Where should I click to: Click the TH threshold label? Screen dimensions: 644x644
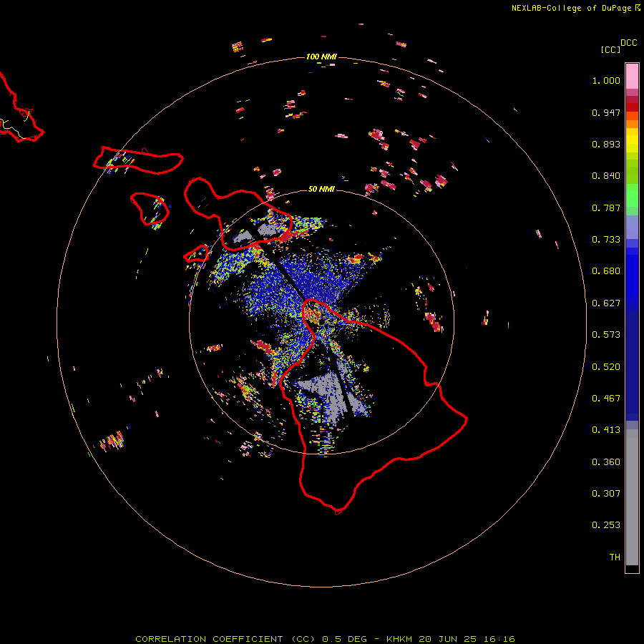pyautogui.click(x=615, y=557)
